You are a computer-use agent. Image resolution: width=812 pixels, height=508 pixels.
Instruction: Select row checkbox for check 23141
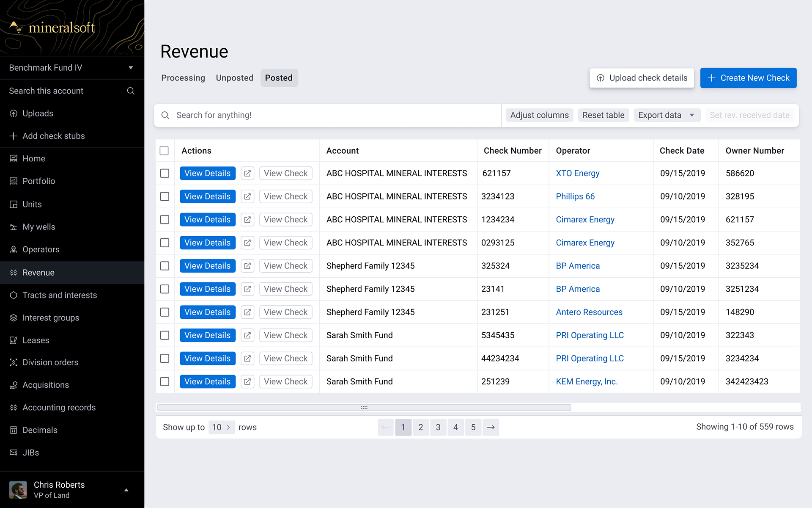[x=165, y=289]
